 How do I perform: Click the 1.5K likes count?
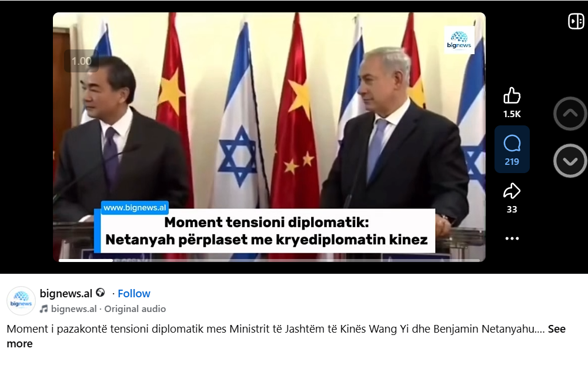[512, 114]
